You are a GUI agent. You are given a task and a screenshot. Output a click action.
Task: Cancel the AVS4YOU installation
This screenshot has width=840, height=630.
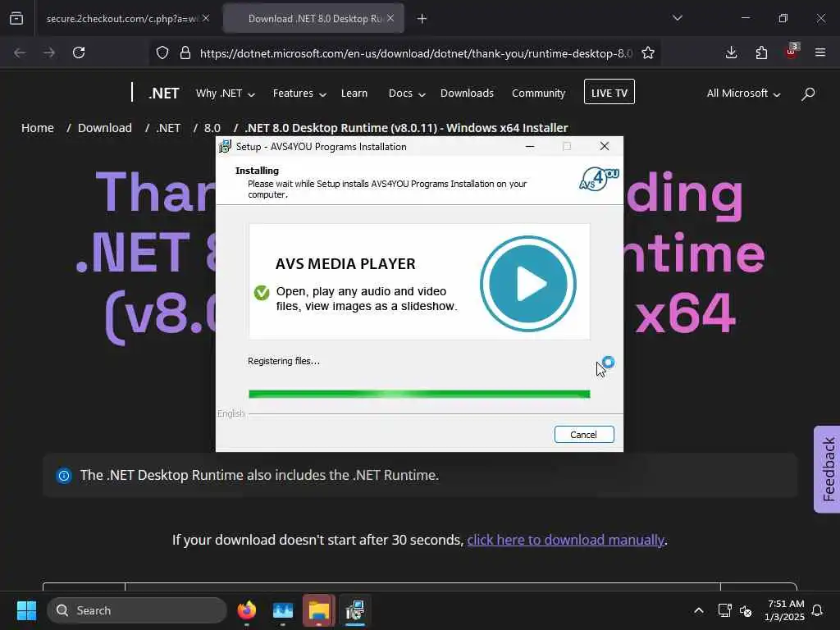pyautogui.click(x=584, y=435)
